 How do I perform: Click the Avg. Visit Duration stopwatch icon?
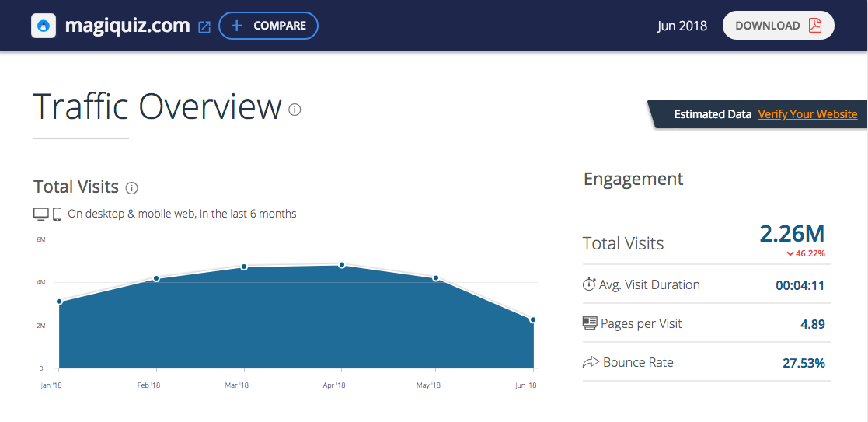[x=589, y=284]
